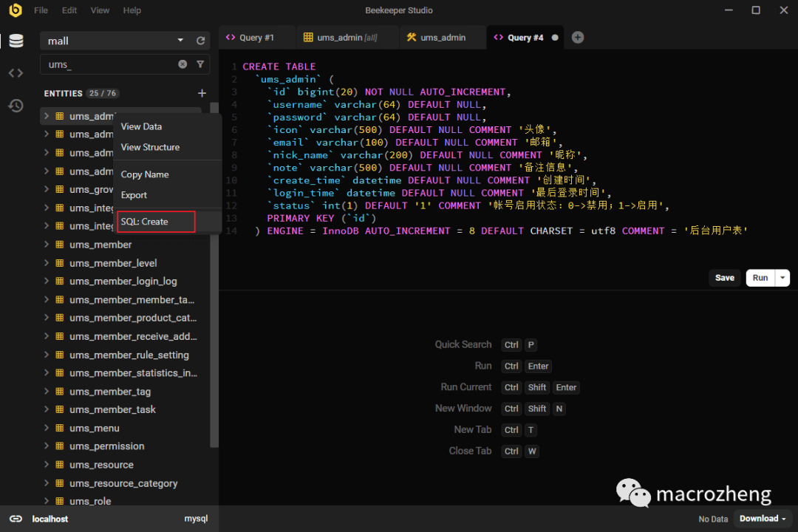Open the entity filter funnel icon
This screenshot has width=798, height=532.
(200, 64)
